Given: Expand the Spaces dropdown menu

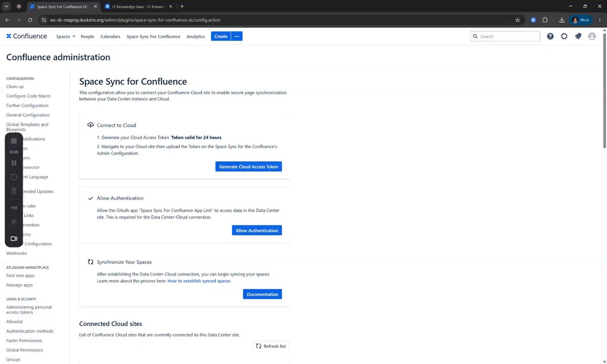Looking at the screenshot, I should (x=66, y=36).
